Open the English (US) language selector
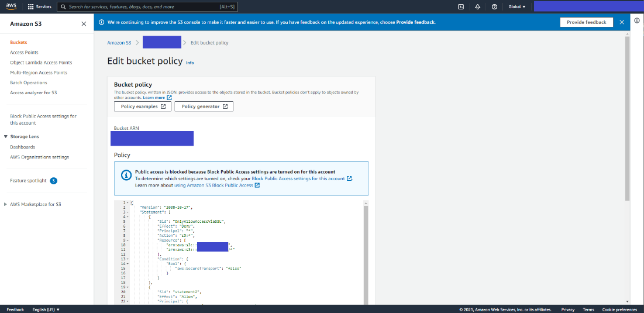The width and height of the screenshot is (644, 313). click(x=46, y=309)
